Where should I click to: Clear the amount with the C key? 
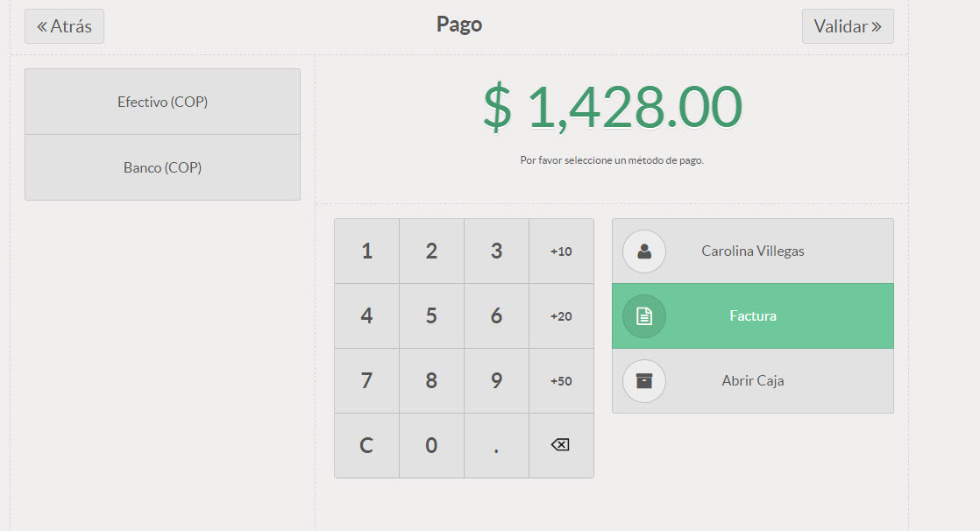click(x=366, y=446)
